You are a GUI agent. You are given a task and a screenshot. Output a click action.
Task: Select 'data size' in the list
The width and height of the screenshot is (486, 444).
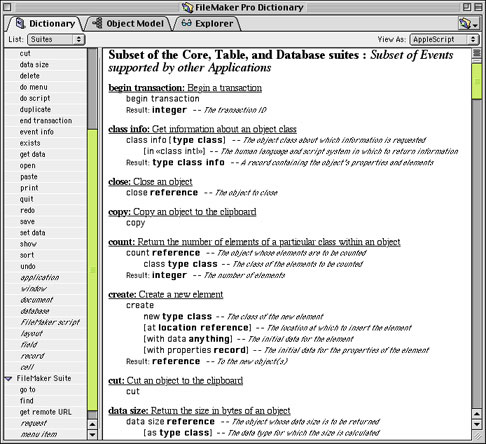point(34,65)
